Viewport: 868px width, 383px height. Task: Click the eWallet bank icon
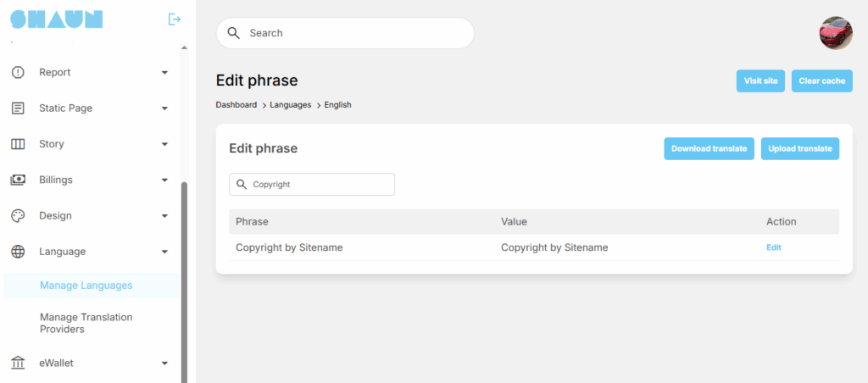18,364
